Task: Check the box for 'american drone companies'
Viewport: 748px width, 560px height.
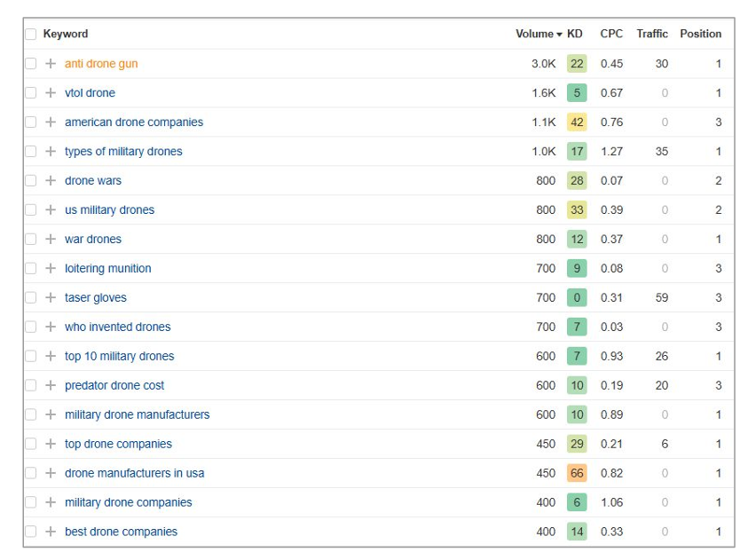Action: tap(31, 122)
